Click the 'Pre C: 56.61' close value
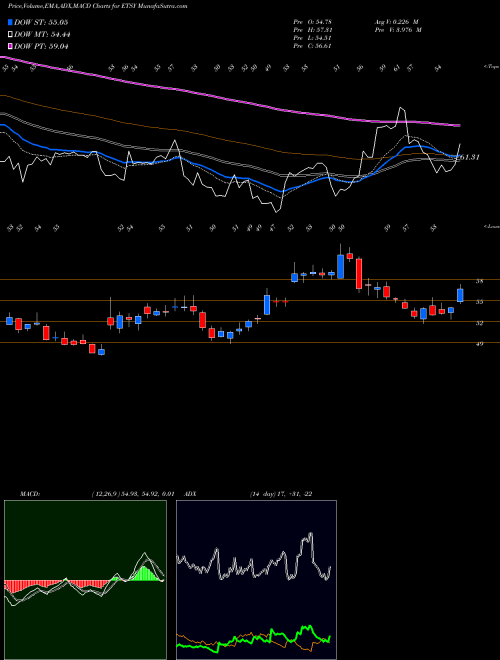This screenshot has width=500, height=660. tap(312, 46)
